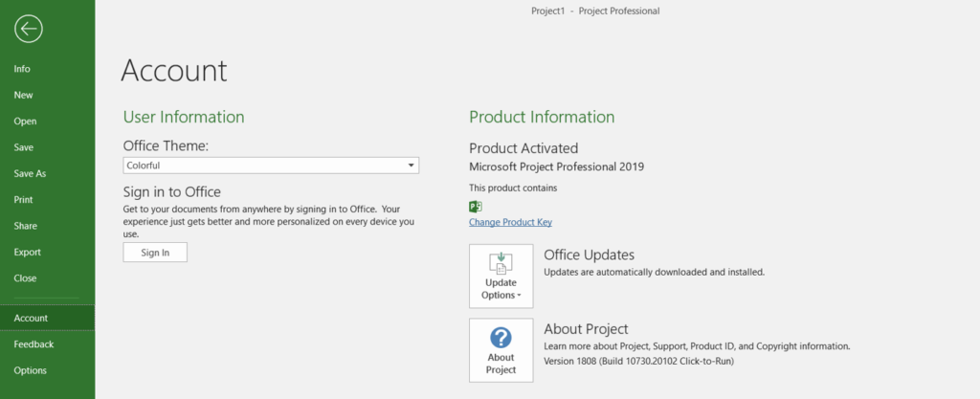
Task: Click 'This product contains' text
Action: [x=513, y=188]
